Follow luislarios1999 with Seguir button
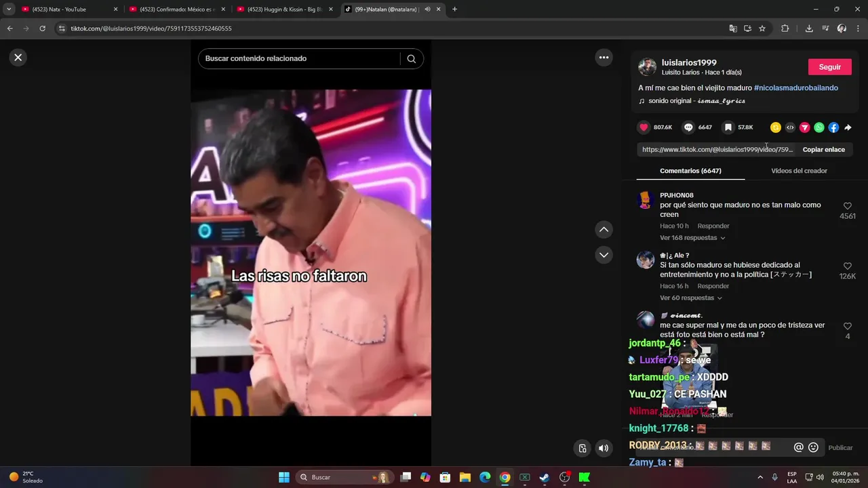Screen dimensions: 868x488 click(x=829, y=67)
